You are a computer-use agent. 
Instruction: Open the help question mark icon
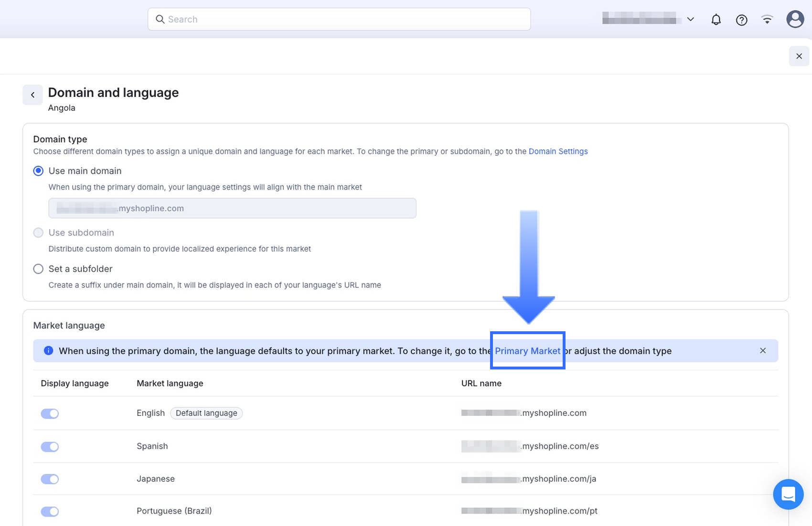pyautogui.click(x=741, y=20)
